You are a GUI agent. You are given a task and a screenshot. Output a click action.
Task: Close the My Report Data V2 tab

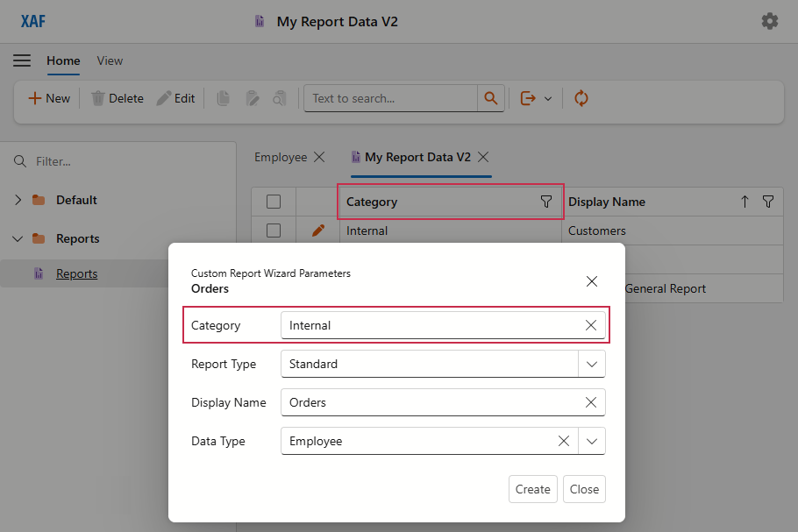[x=483, y=157]
